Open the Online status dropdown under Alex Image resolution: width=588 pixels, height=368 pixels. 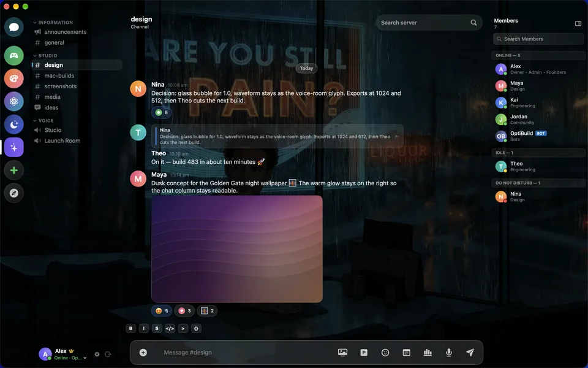coord(70,358)
